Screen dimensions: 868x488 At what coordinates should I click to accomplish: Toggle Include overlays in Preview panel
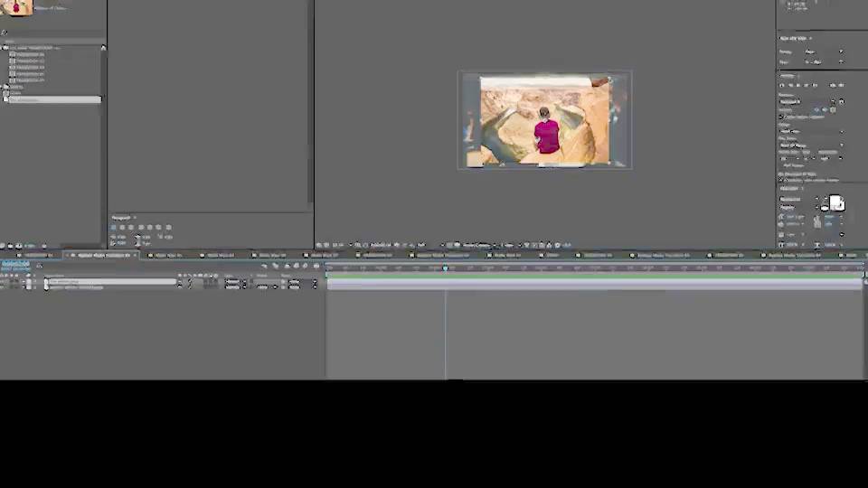coord(833,110)
